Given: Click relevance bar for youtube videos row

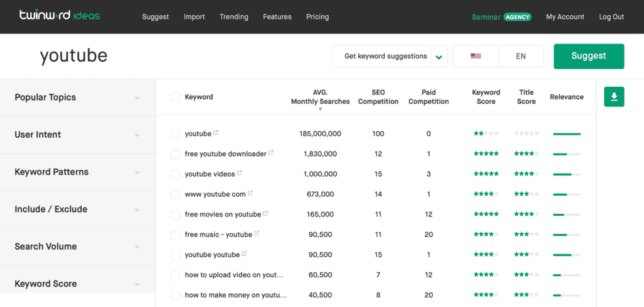Looking at the screenshot, I should (x=567, y=174).
